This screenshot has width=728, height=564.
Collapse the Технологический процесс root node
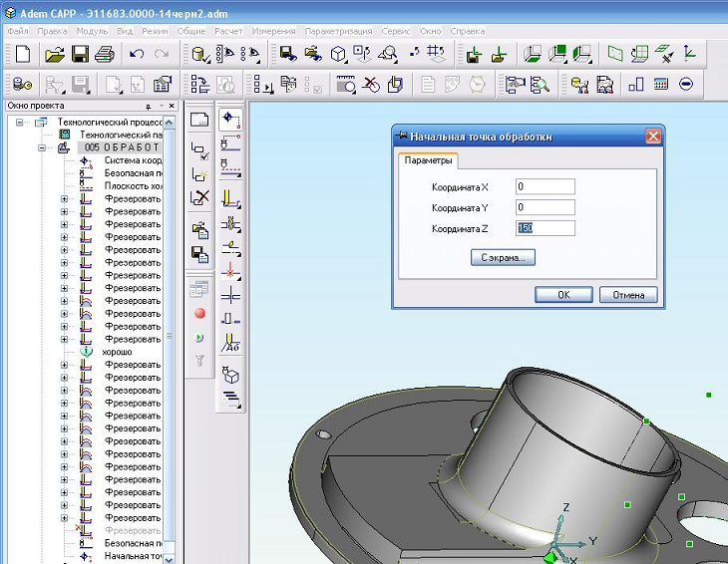click(x=20, y=123)
